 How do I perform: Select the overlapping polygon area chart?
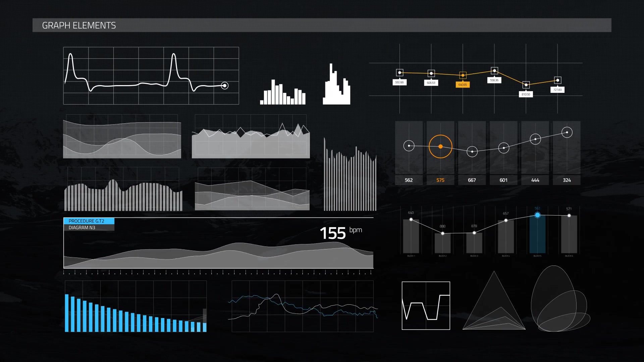pos(252,189)
